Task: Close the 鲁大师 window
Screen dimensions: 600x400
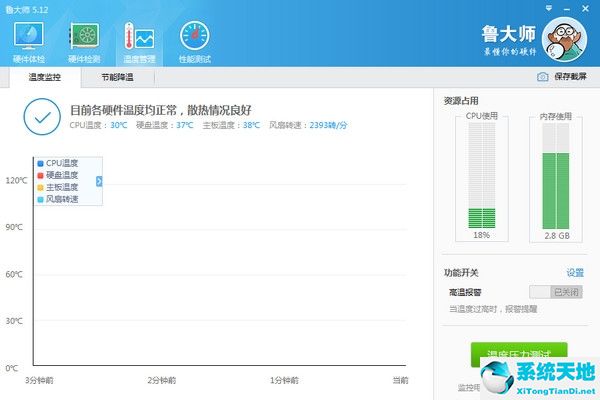Action: (x=585, y=8)
